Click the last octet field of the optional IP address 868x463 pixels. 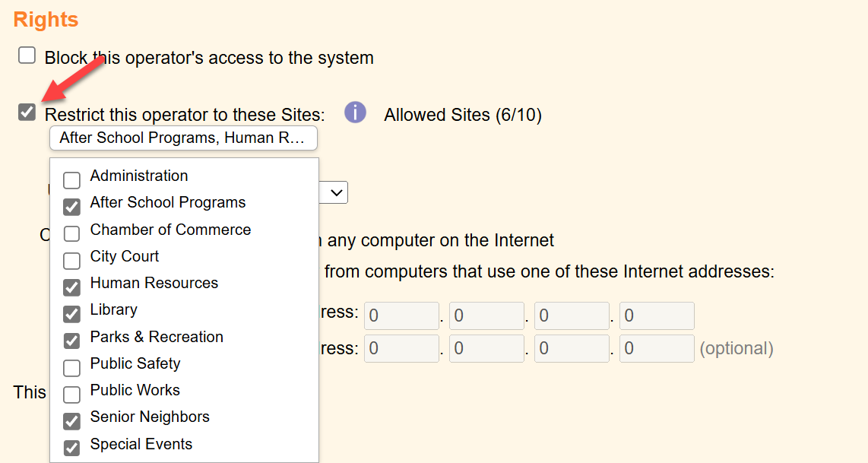[x=657, y=347]
